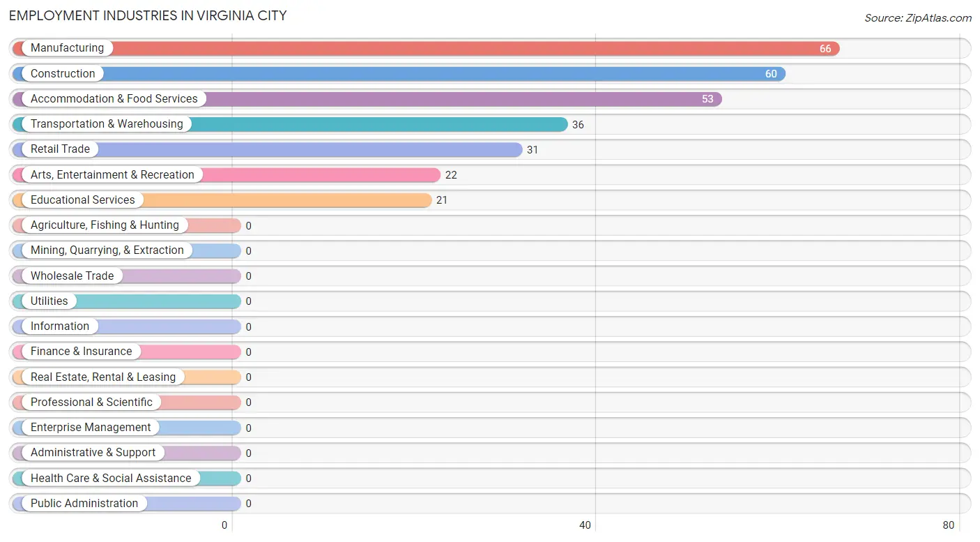
Task: Click the Retail Trade label
Action: (60, 149)
